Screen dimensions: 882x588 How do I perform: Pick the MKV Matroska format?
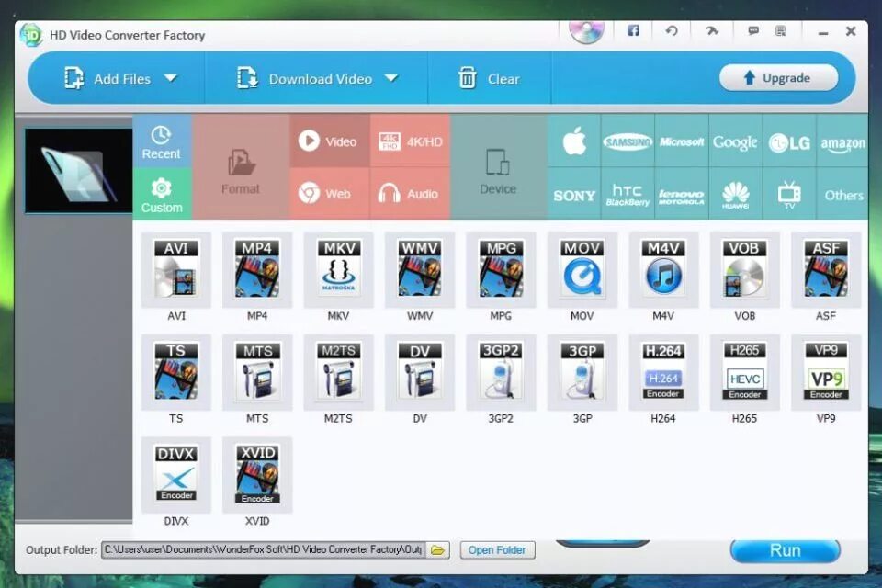[x=338, y=270]
